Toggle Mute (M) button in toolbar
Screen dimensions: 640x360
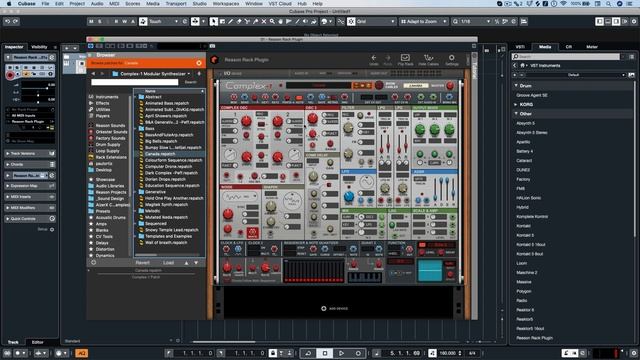[91, 21]
